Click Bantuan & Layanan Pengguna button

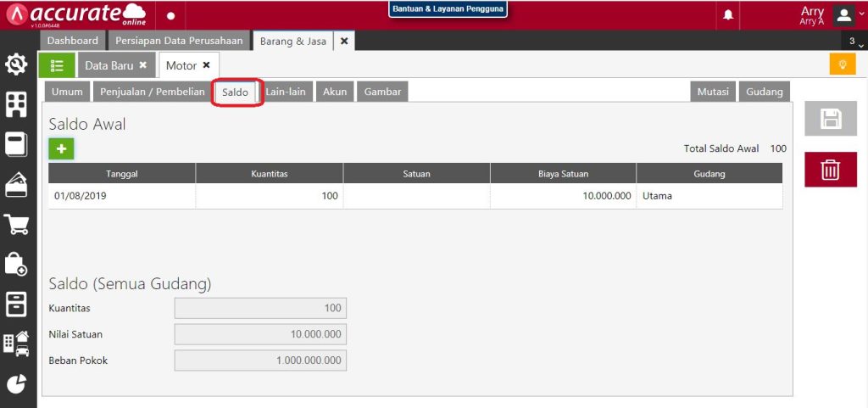[x=448, y=9]
